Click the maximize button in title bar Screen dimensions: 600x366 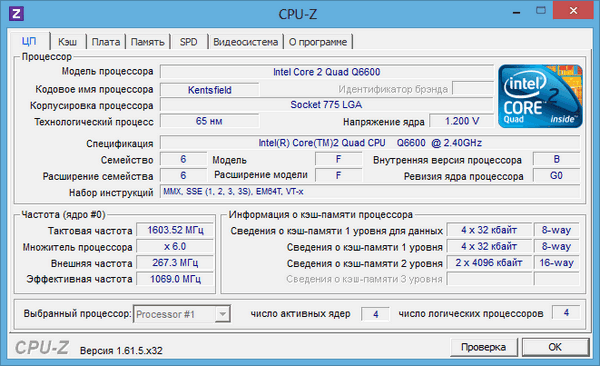point(541,11)
